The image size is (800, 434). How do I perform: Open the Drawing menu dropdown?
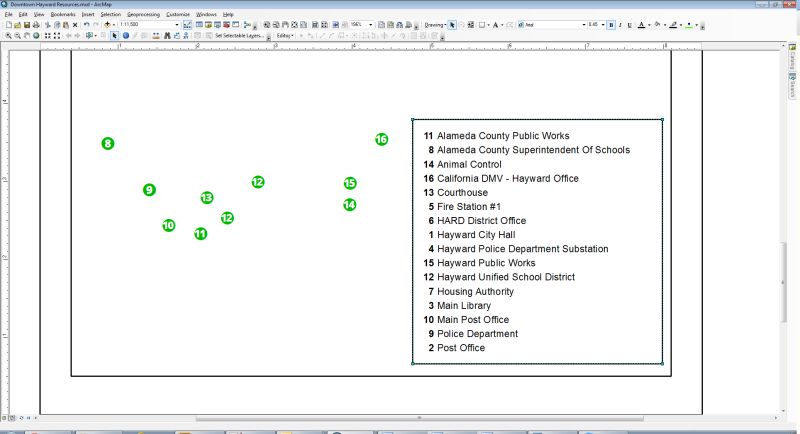435,24
